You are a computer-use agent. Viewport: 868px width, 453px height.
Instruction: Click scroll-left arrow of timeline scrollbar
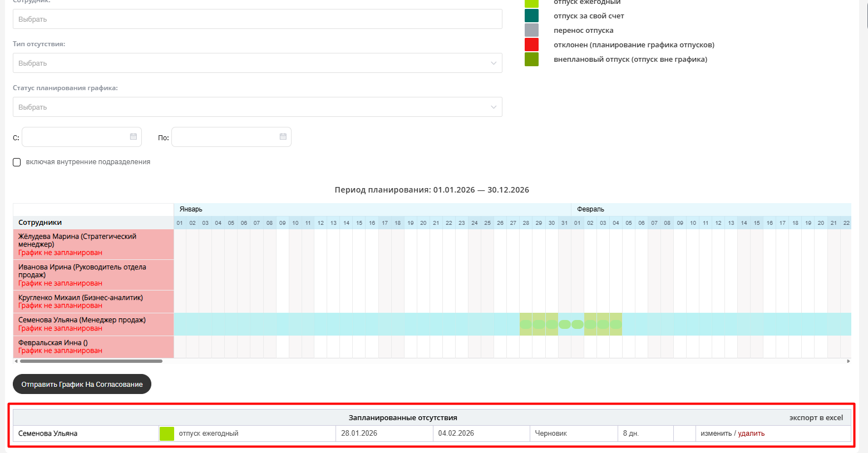(16, 361)
